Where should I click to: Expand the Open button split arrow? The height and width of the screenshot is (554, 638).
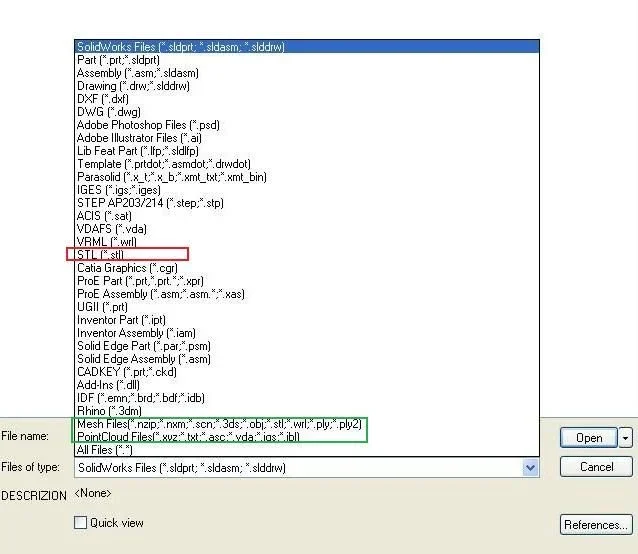pos(625,438)
